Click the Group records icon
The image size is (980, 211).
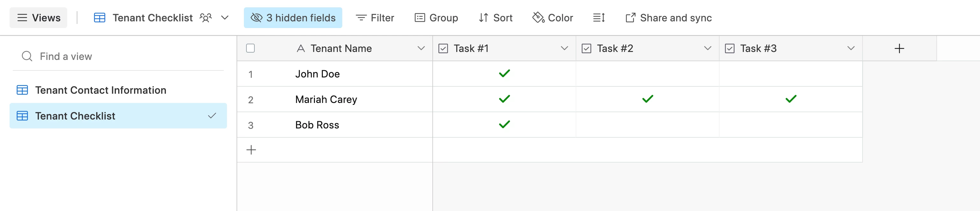[x=420, y=18]
